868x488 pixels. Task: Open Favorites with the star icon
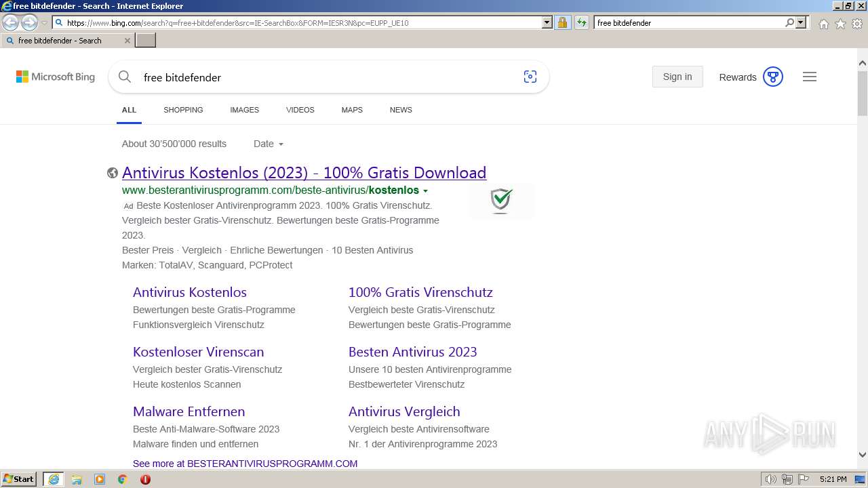[840, 24]
